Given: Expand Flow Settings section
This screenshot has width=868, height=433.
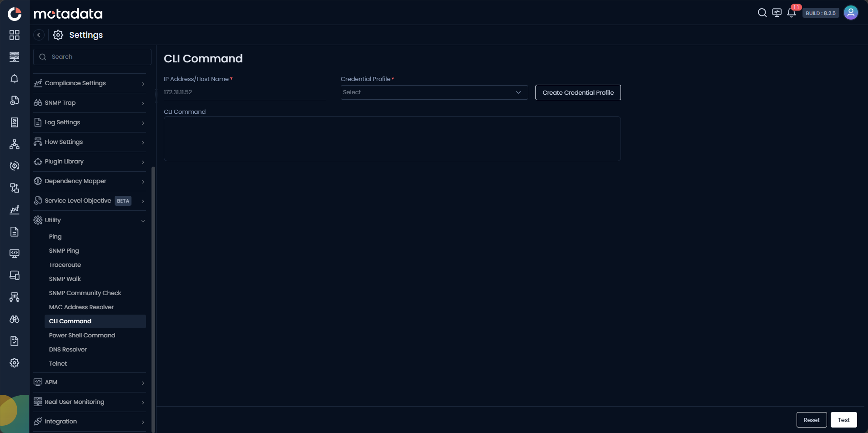Looking at the screenshot, I should coord(90,142).
